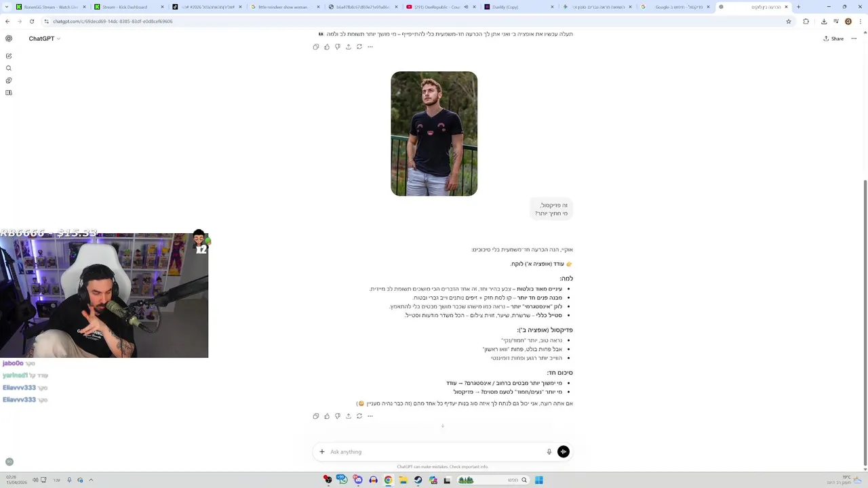Open conversation options three-dot menu top right
Screen dimensions: 868x488
[x=854, y=39]
